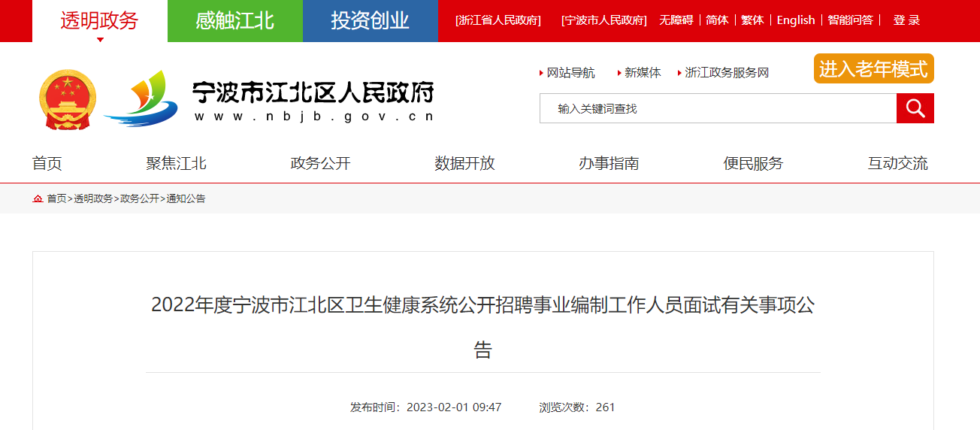Click the 进入老年模式 button
Image resolution: width=980 pixels, height=430 pixels.
pos(874,68)
